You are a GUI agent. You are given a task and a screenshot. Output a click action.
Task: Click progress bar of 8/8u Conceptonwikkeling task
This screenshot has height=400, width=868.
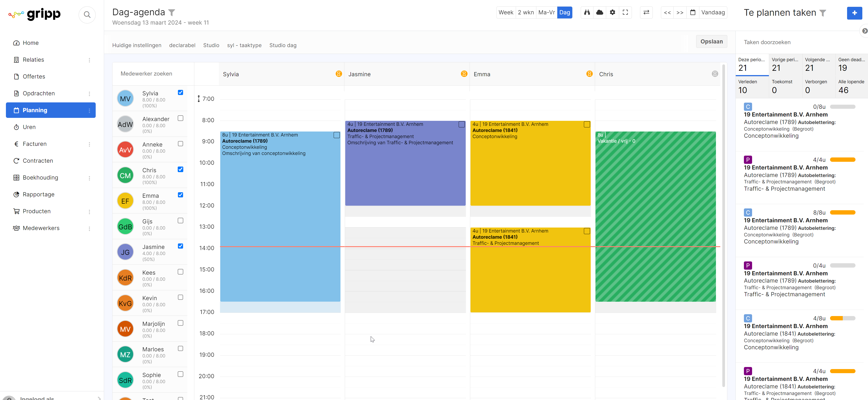pyautogui.click(x=842, y=213)
